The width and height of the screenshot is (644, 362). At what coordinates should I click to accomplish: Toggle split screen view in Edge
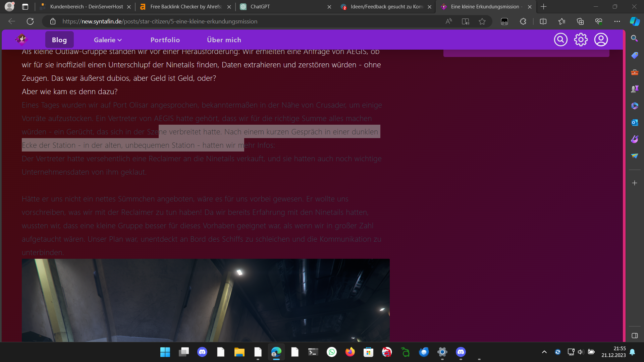(x=543, y=21)
